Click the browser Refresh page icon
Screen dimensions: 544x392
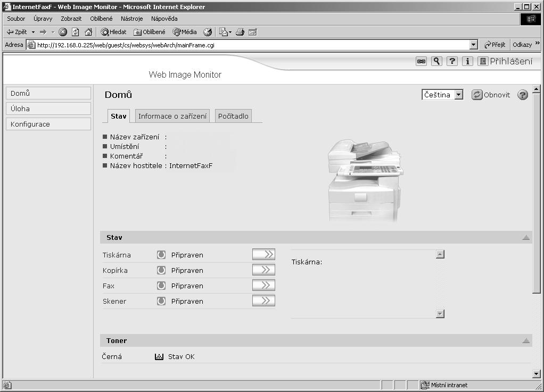tap(75, 32)
